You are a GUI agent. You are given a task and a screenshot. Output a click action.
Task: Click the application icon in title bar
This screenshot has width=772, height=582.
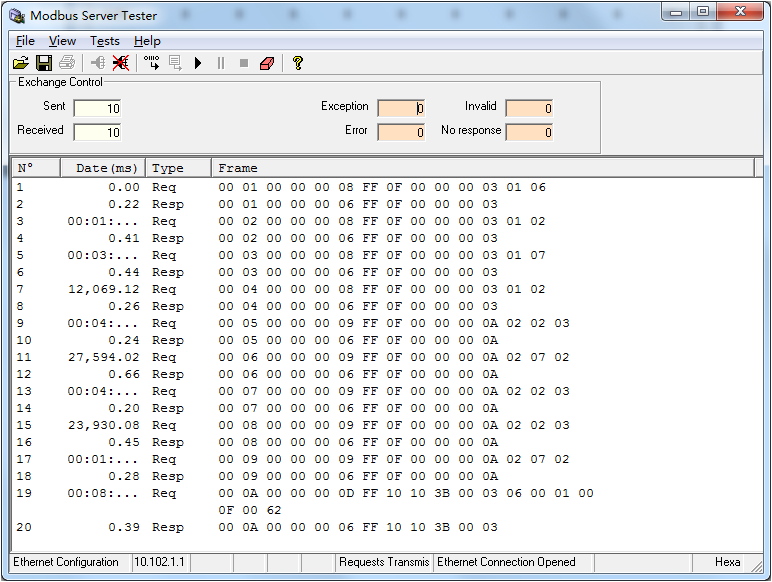click(x=17, y=16)
